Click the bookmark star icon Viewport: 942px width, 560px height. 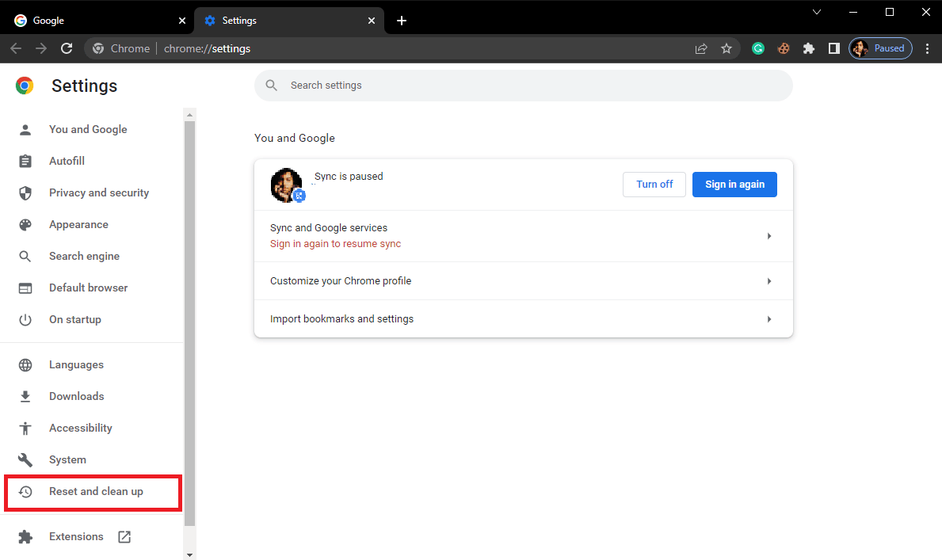point(727,48)
